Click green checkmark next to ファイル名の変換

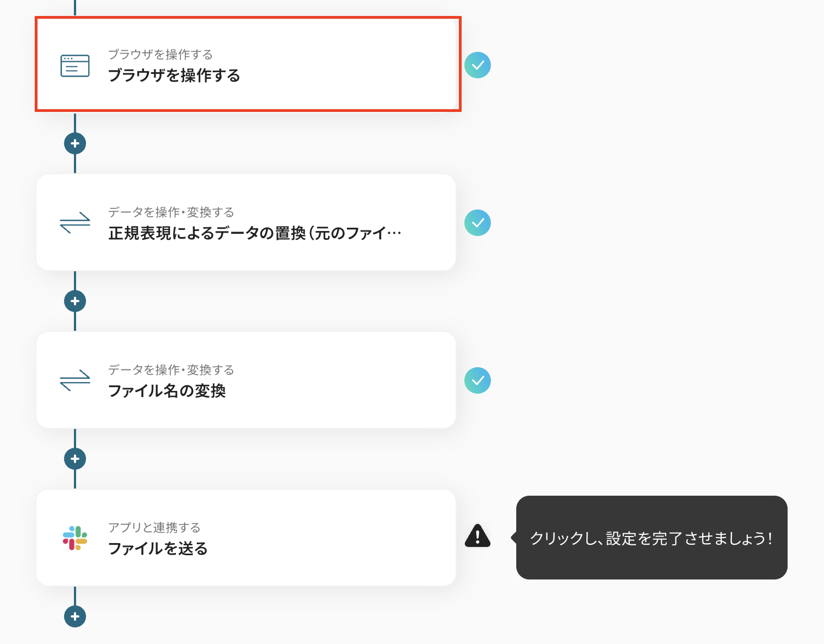(478, 380)
